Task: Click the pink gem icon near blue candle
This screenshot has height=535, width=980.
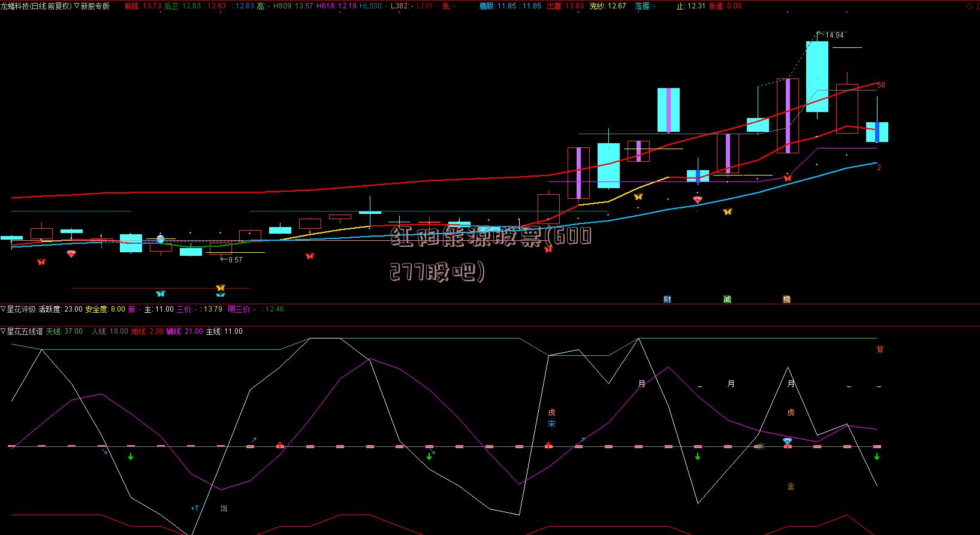Action: pyautogui.click(x=697, y=200)
